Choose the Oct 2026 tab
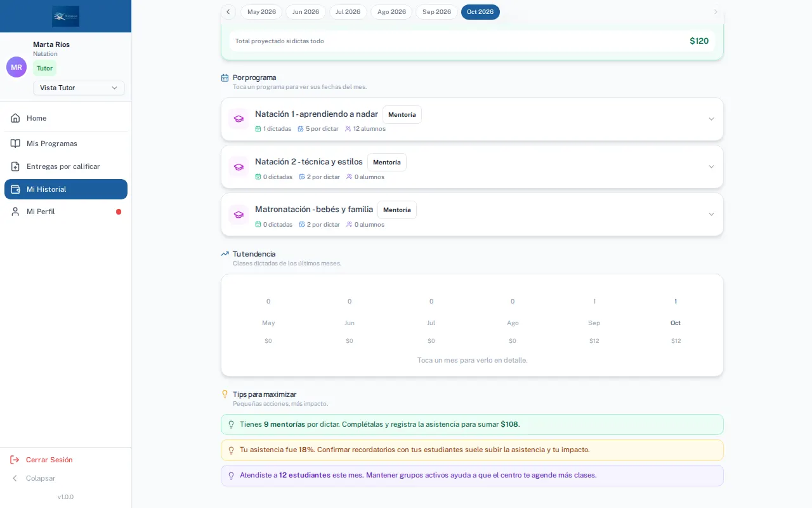Image resolution: width=812 pixels, height=508 pixels. pyautogui.click(x=480, y=12)
